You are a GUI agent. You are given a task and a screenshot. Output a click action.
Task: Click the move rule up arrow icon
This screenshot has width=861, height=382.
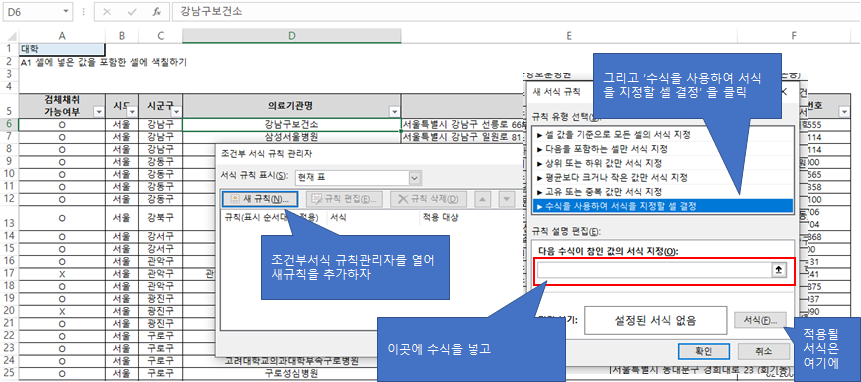coord(483,199)
